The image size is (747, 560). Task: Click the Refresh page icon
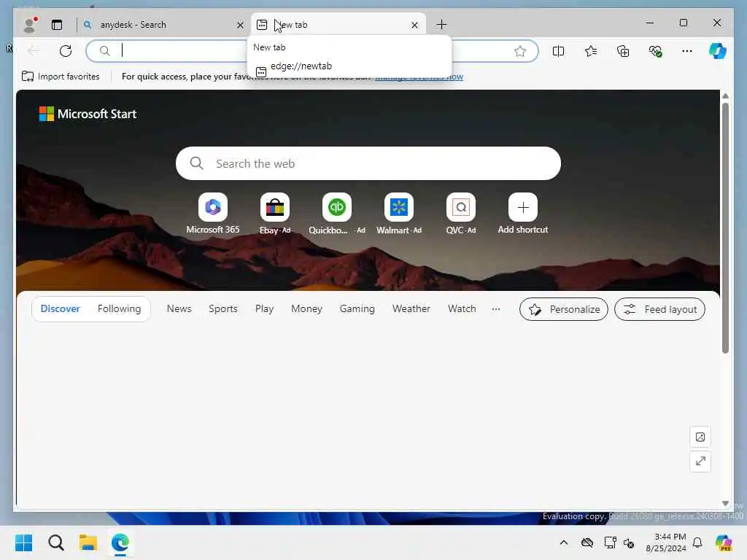[66, 50]
